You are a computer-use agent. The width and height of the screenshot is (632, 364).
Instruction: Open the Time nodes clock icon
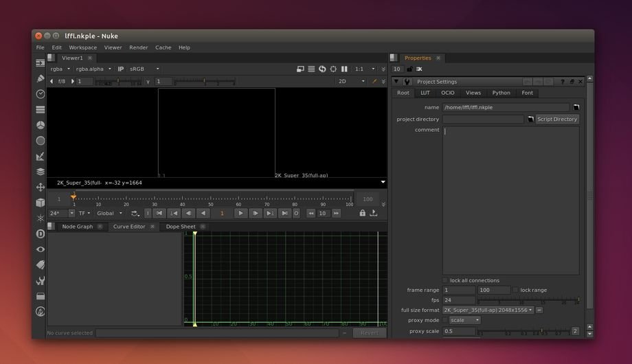(x=41, y=94)
